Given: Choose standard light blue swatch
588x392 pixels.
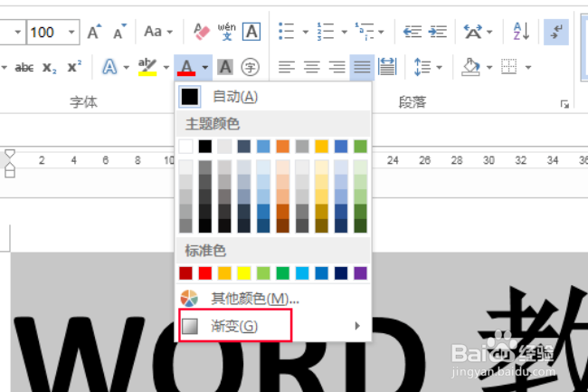Looking at the screenshot, I should (302, 273).
